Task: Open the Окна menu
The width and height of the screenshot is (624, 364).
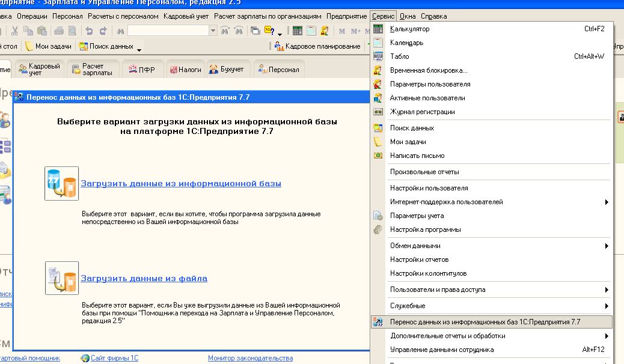Action: click(408, 16)
